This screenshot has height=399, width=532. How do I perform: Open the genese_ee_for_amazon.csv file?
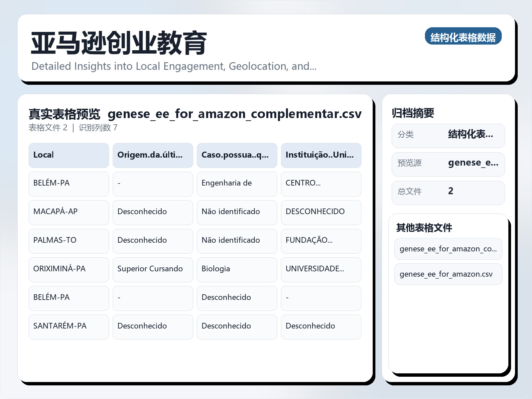coord(448,274)
